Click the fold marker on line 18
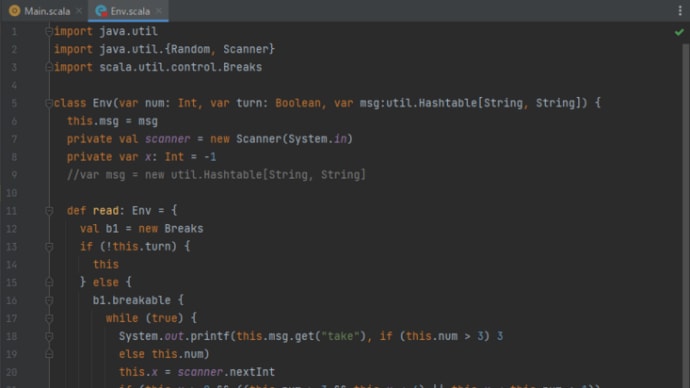Screen dimensions: 690x388 [x=49, y=336]
